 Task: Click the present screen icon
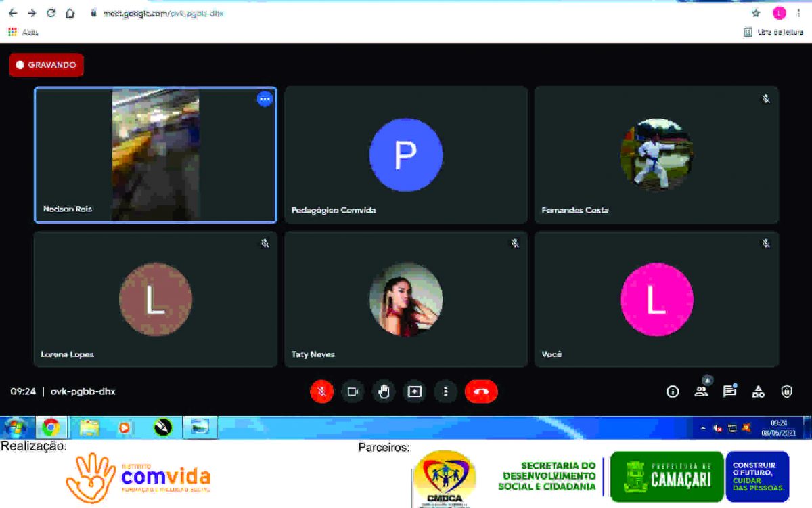coord(414,391)
